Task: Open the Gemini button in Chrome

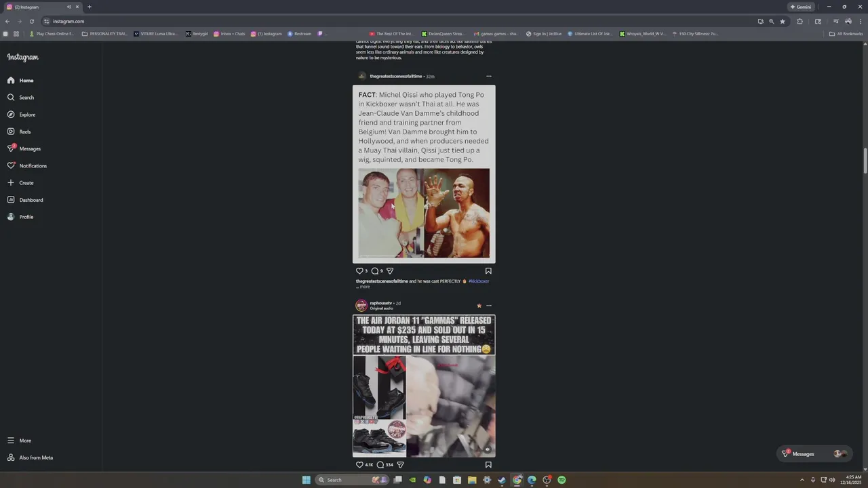Action: [x=801, y=7]
